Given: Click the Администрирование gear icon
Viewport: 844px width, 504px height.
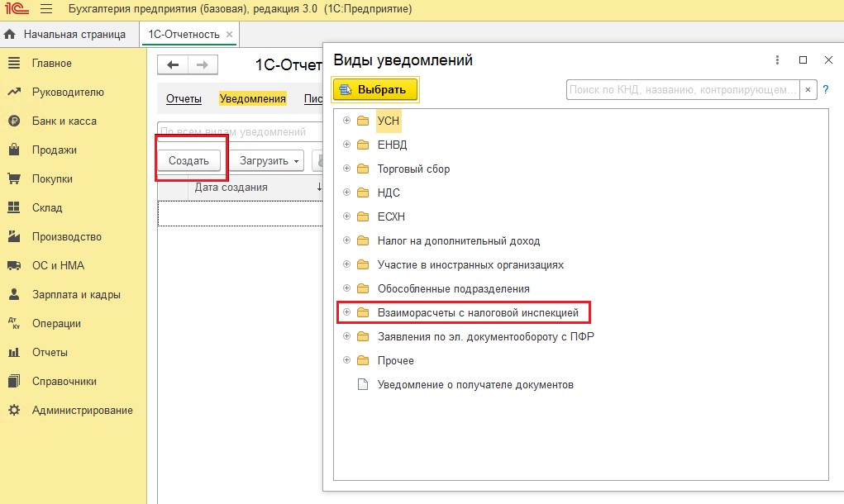Looking at the screenshot, I should pyautogui.click(x=14, y=410).
